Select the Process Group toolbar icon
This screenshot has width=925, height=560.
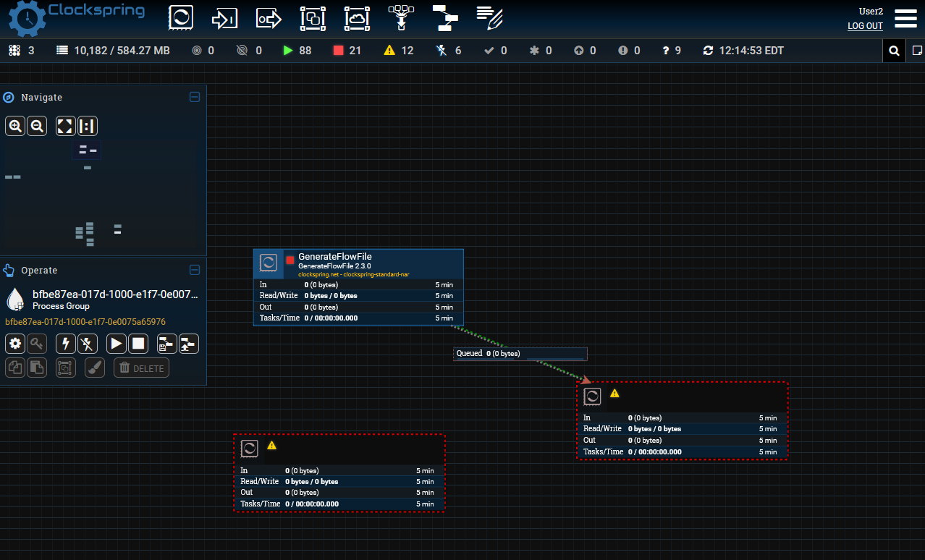pyautogui.click(x=313, y=18)
